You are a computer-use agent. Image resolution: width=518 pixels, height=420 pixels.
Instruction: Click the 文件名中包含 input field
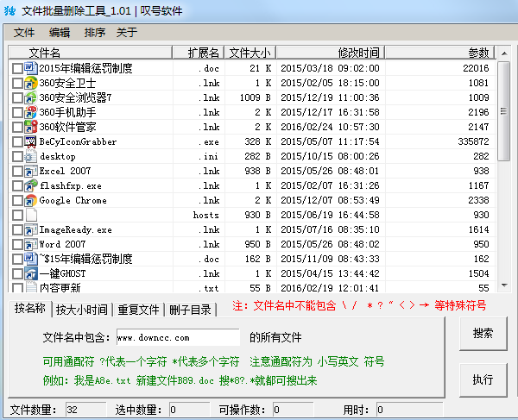[x=178, y=337]
